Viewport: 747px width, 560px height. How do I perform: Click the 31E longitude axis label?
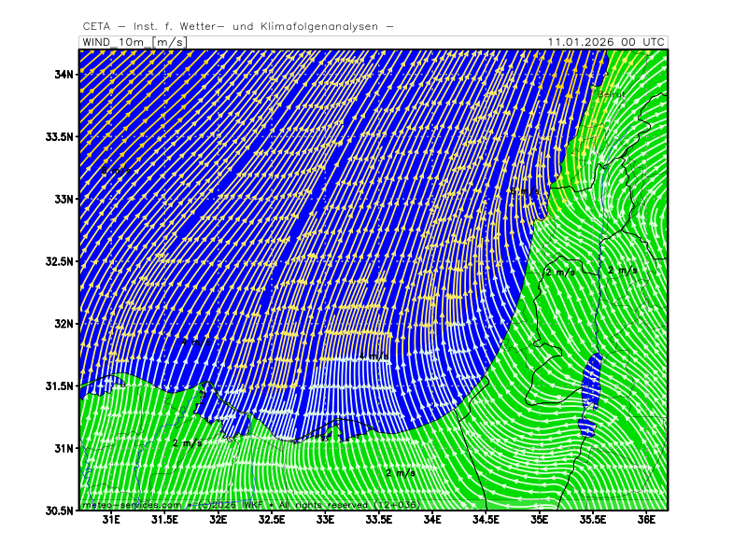tap(112, 520)
